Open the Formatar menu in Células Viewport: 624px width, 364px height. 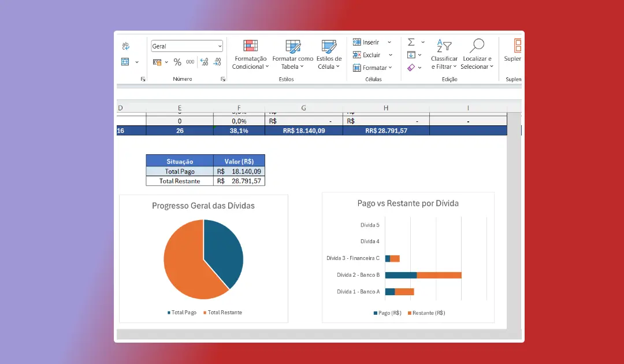(x=373, y=68)
